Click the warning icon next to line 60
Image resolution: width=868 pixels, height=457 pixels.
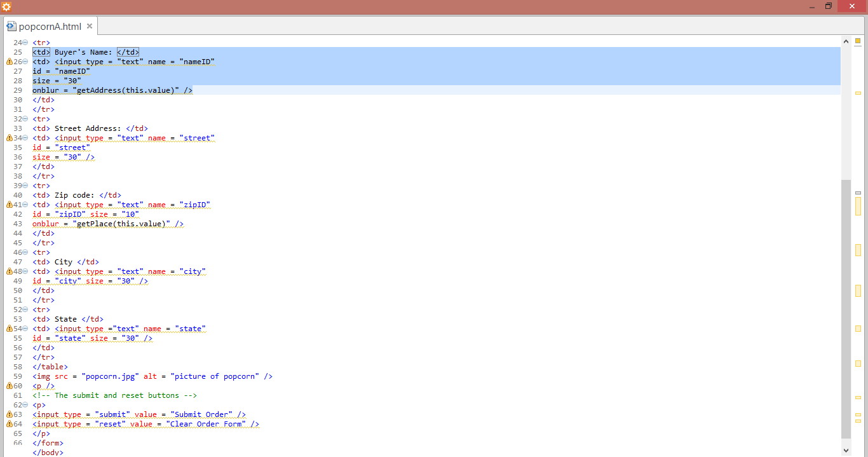10,386
